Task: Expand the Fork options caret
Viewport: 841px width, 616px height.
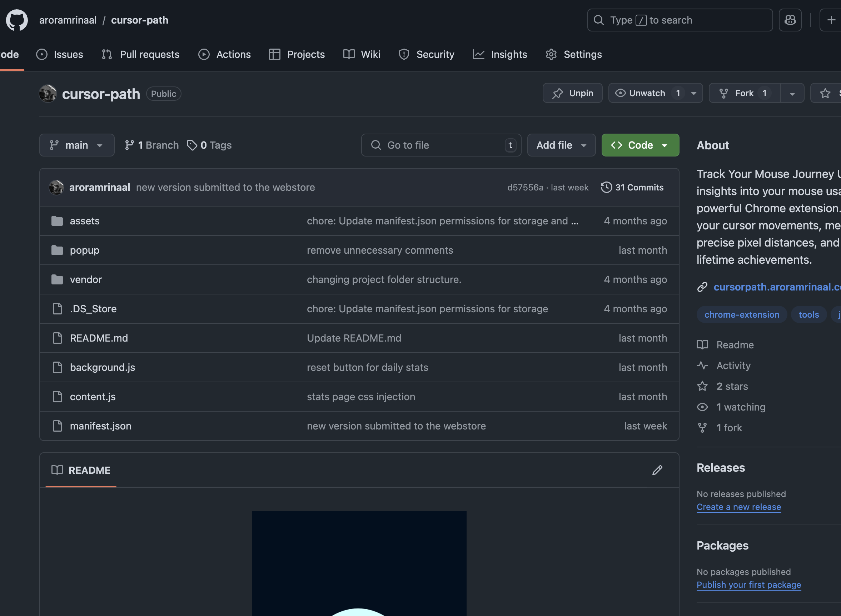Action: tap(792, 93)
